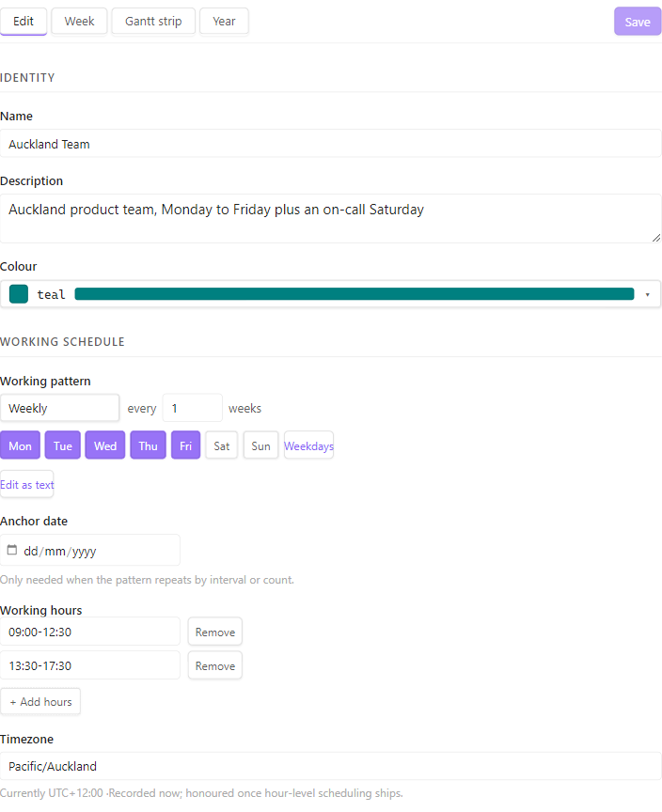The image size is (662, 812).
Task: Open the Weekly pattern dropdown
Action: click(x=59, y=408)
